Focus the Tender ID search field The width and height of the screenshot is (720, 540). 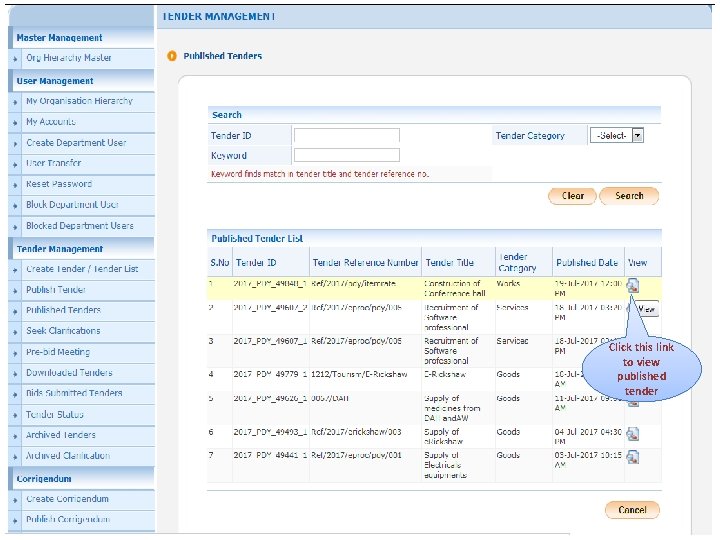(347, 135)
